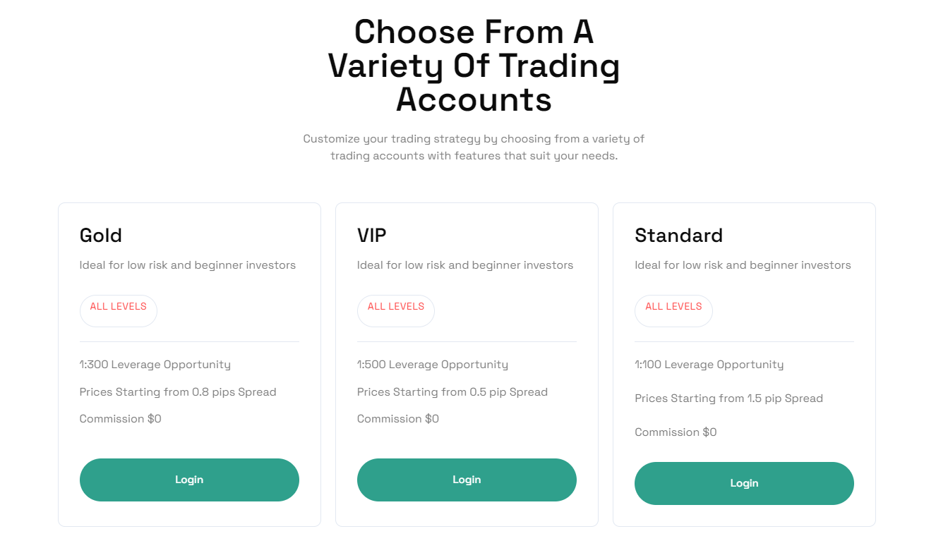Click the Gold account title
The height and width of the screenshot is (560, 948).
click(100, 236)
